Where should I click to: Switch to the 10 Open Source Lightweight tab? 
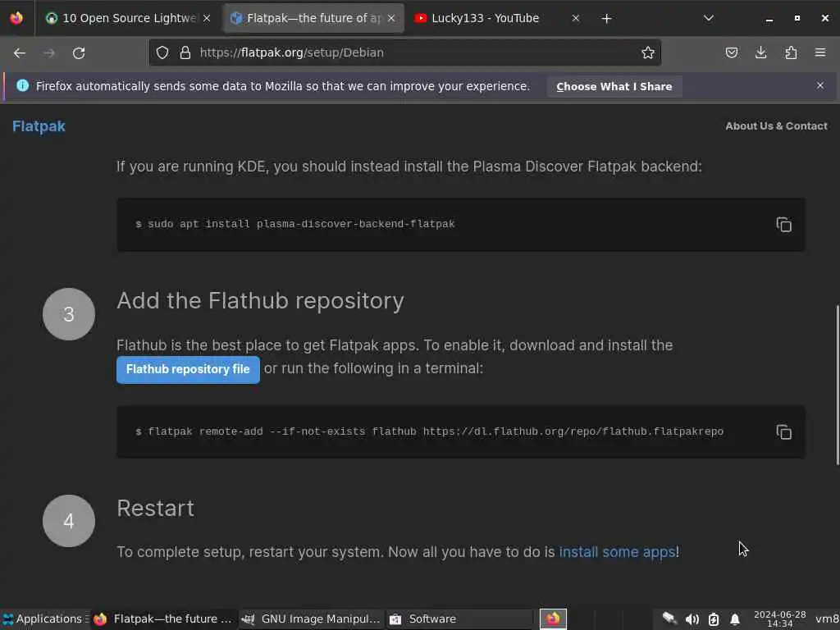pyautogui.click(x=129, y=18)
